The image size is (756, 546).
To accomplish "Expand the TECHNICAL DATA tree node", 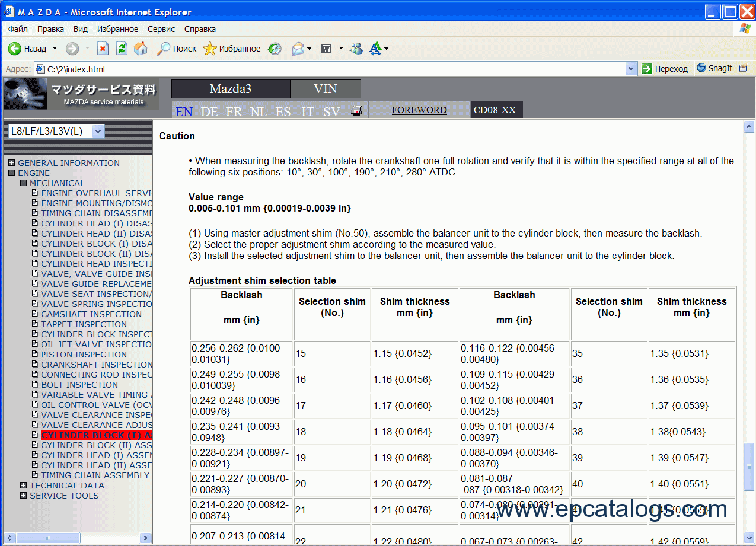I will (24, 486).
